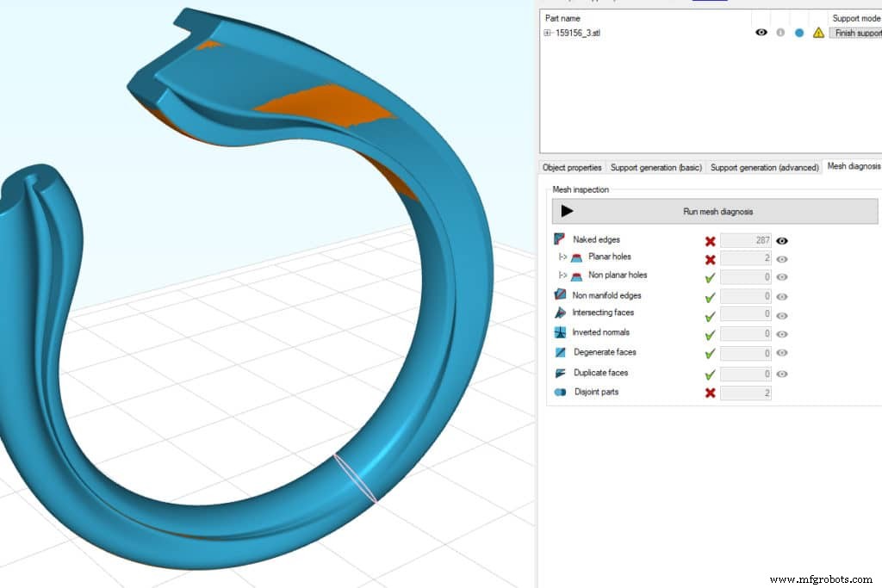Select the Naked edges diagnostic icon
This screenshot has width=882, height=588.
pos(561,240)
